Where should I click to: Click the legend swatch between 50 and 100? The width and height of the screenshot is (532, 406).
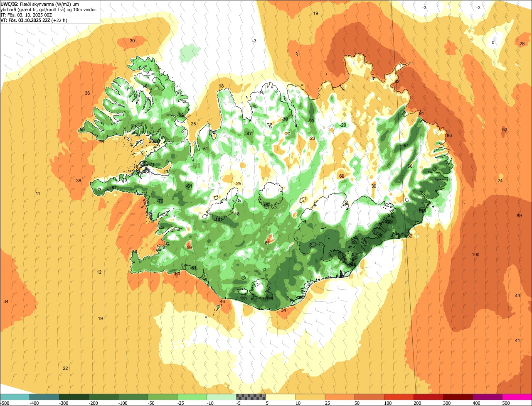coord(369,397)
